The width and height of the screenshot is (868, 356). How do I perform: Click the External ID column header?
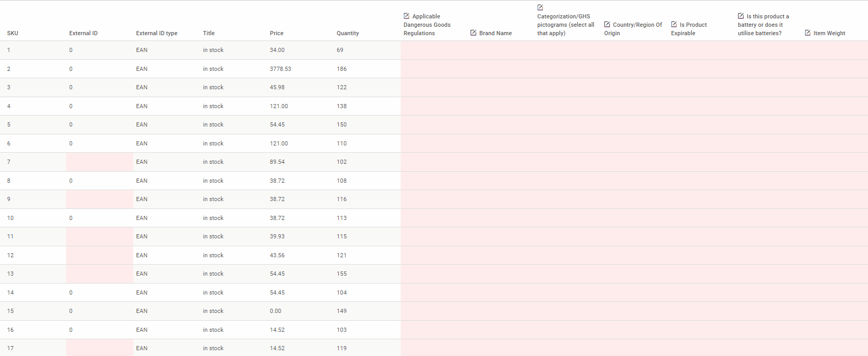point(83,33)
